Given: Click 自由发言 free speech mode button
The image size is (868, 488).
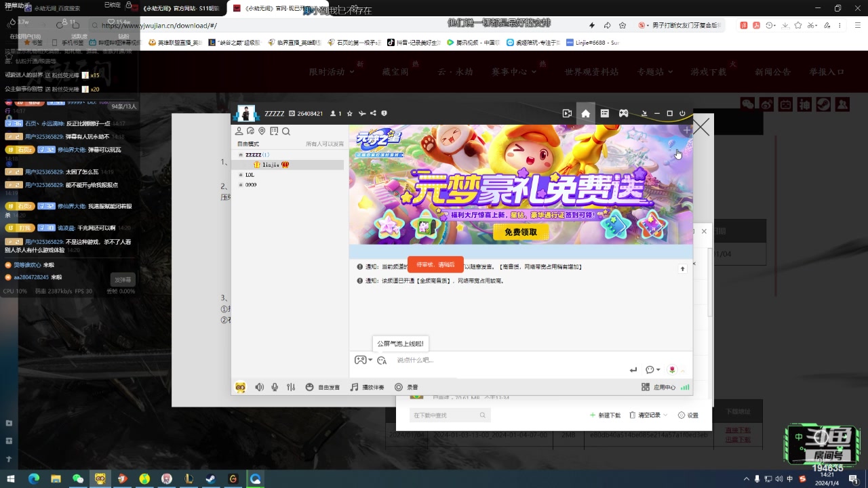Looking at the screenshot, I should click(x=323, y=387).
